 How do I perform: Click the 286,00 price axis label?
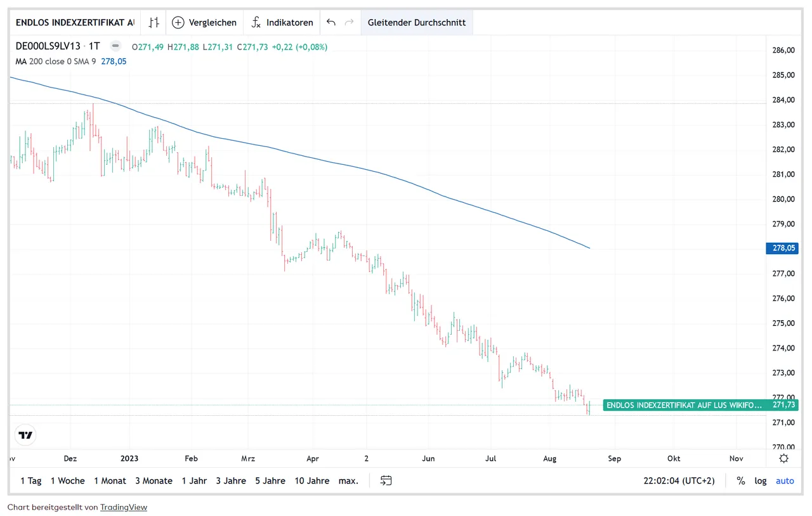pyautogui.click(x=785, y=50)
